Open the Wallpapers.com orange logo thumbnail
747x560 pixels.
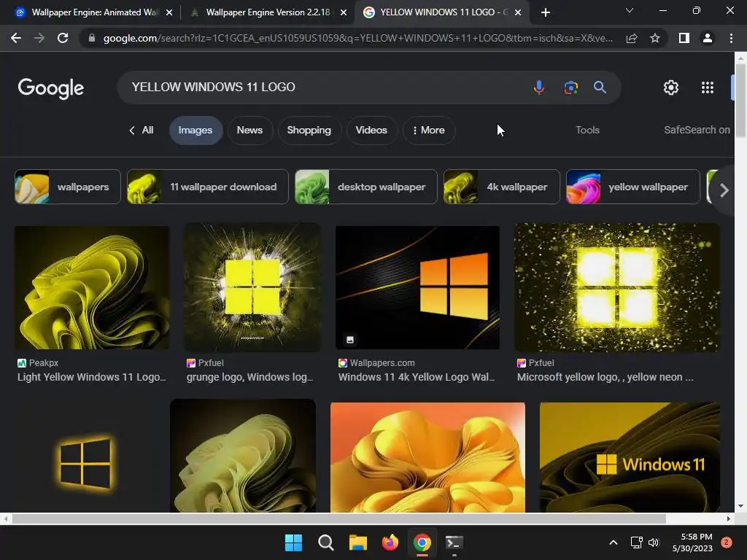[418, 287]
